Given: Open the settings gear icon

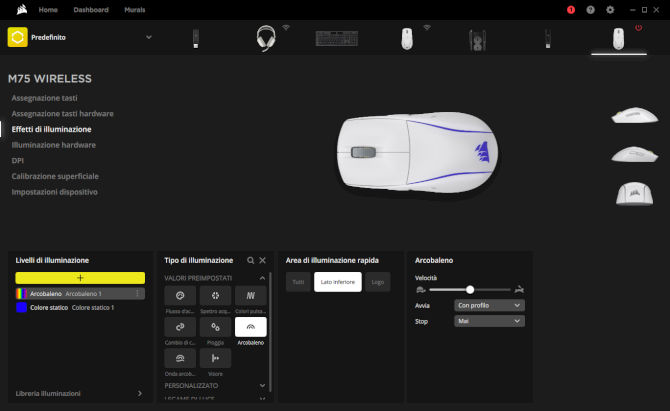Looking at the screenshot, I should (610, 9).
